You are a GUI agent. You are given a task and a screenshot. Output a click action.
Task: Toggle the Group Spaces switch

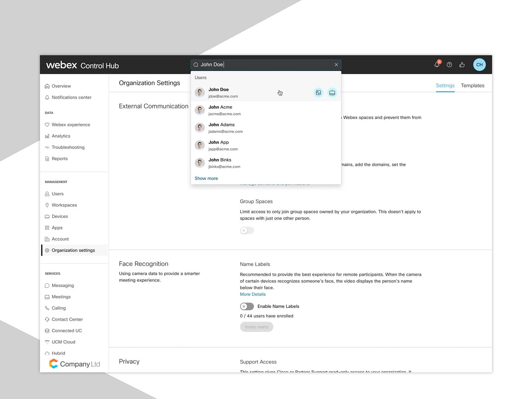(247, 231)
